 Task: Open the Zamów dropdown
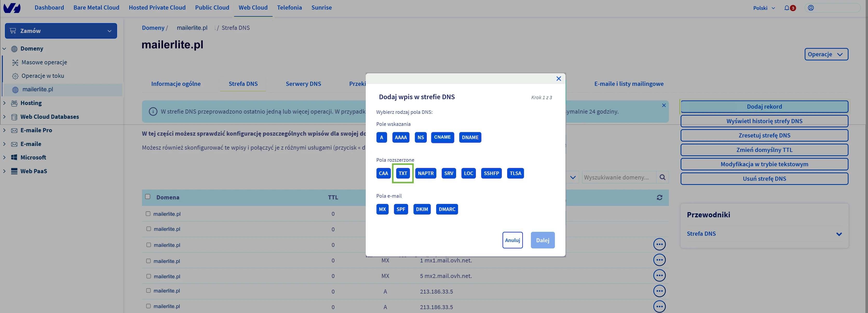61,31
